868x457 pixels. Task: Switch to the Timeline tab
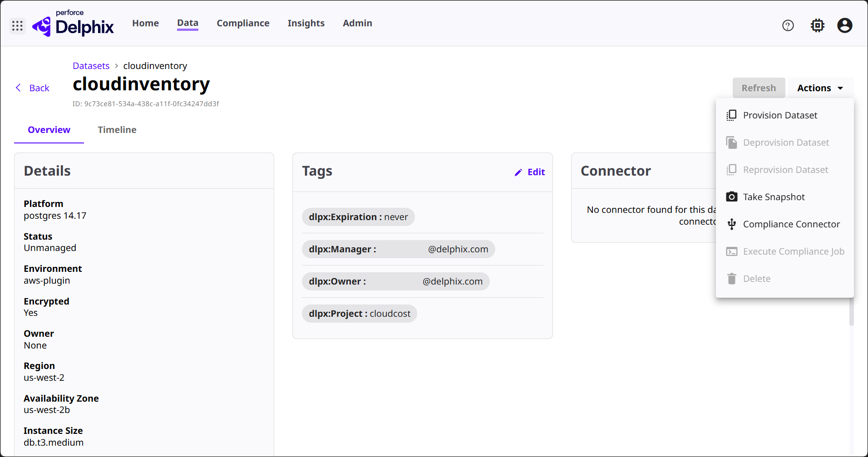(117, 130)
